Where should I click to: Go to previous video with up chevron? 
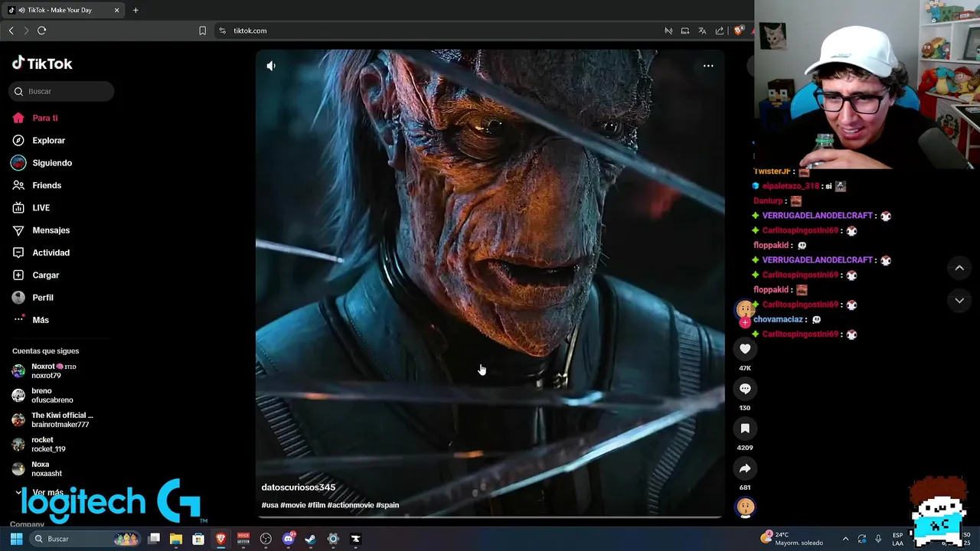(x=959, y=268)
